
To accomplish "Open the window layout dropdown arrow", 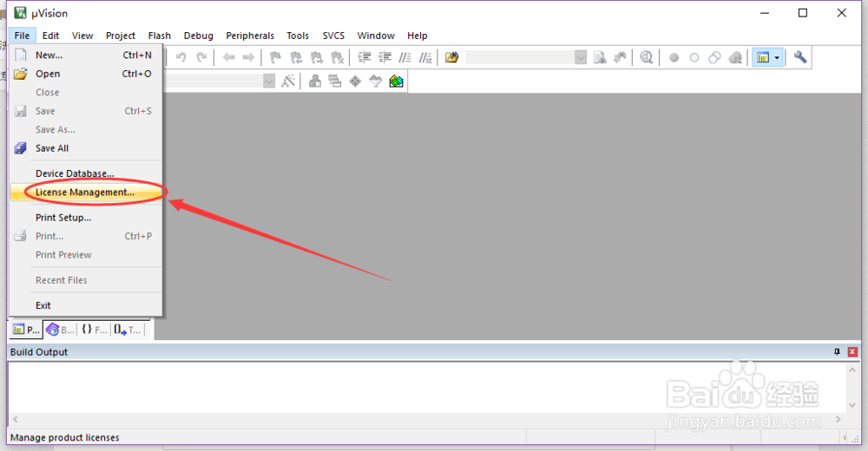I will pyautogui.click(x=777, y=57).
